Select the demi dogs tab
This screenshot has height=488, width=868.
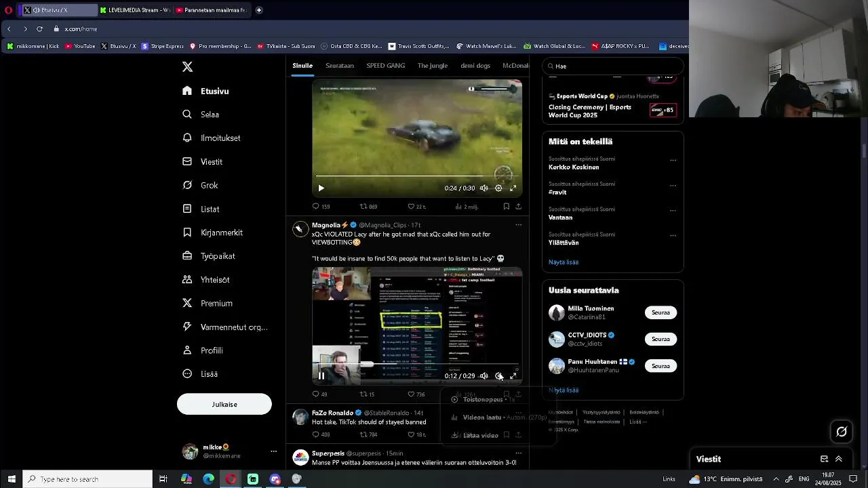coord(475,66)
